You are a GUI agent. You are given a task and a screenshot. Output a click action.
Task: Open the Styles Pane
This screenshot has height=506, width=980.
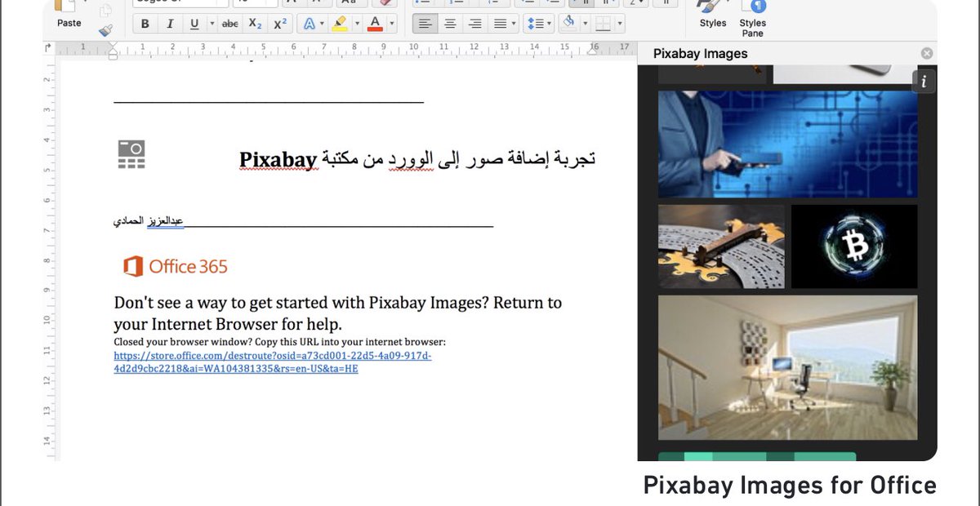pos(752,19)
